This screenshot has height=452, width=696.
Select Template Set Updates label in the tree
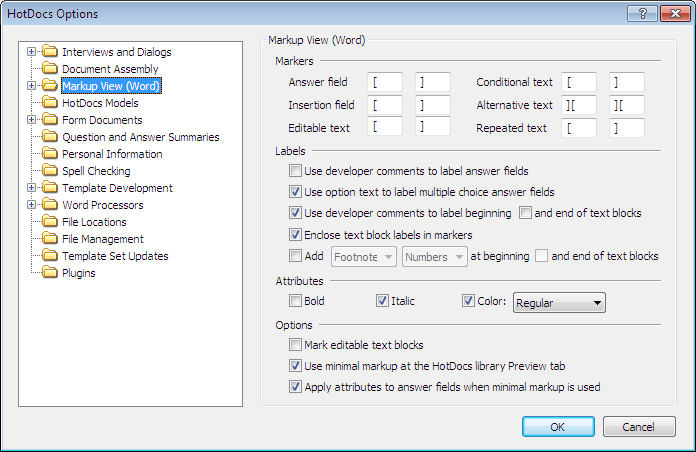click(x=115, y=256)
